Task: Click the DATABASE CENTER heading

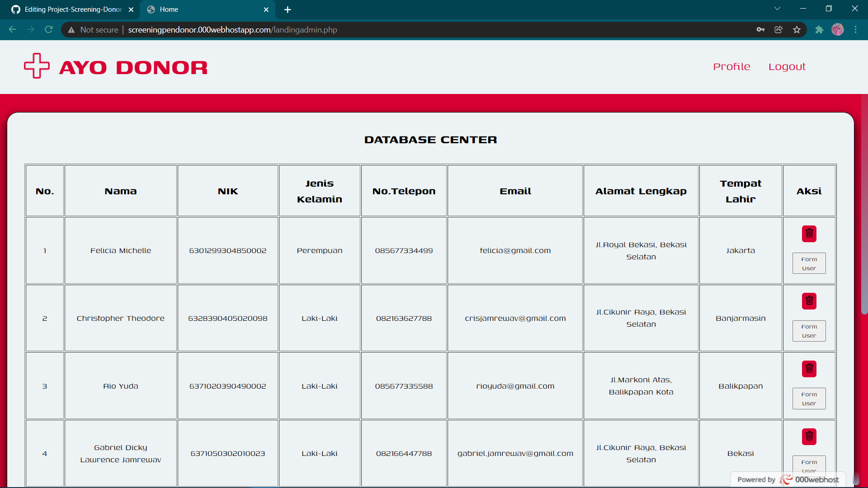Action: coord(430,140)
